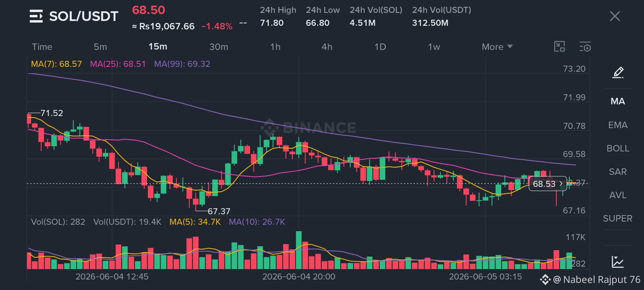Expand the More intervals dropdown

coord(497,47)
